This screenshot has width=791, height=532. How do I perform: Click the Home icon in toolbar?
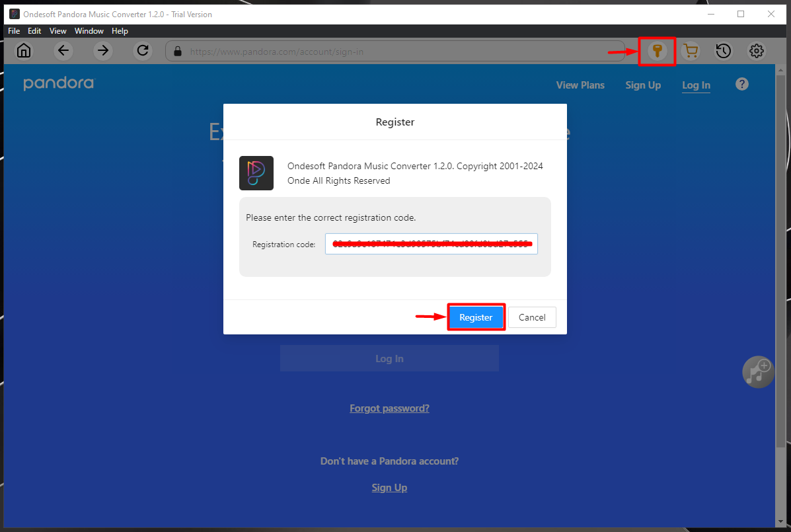pyautogui.click(x=24, y=51)
